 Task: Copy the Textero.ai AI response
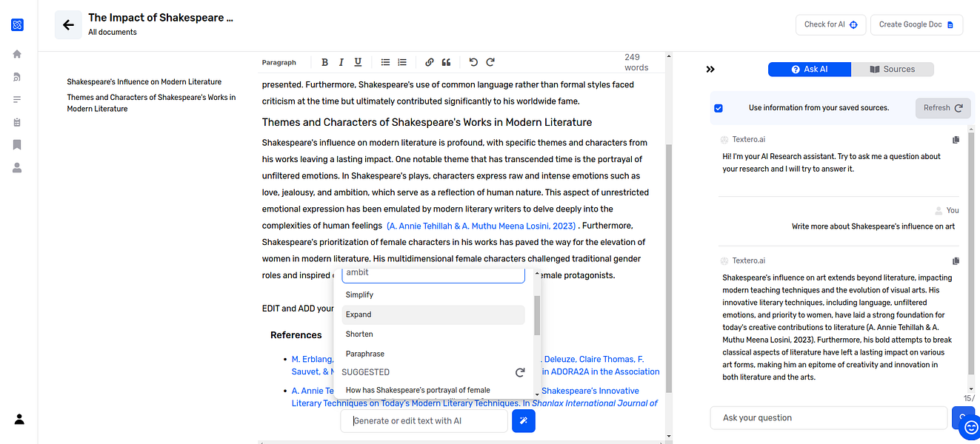pos(956,260)
